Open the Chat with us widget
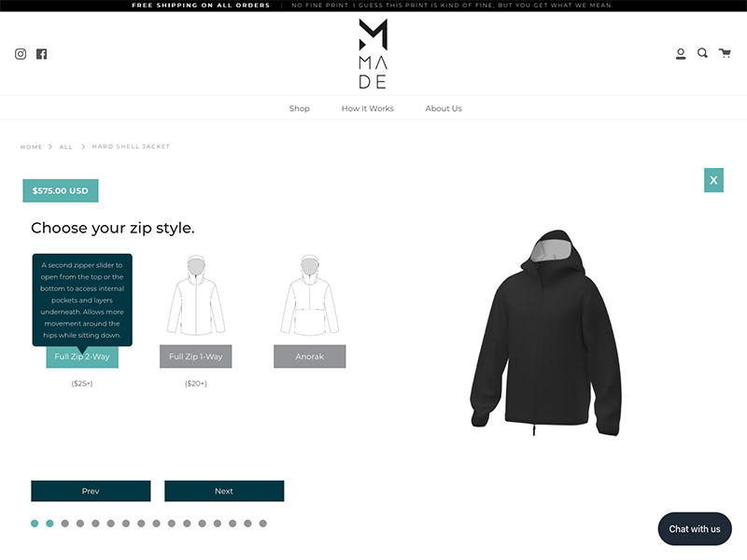Screen dimensions: 747x560 [695, 529]
